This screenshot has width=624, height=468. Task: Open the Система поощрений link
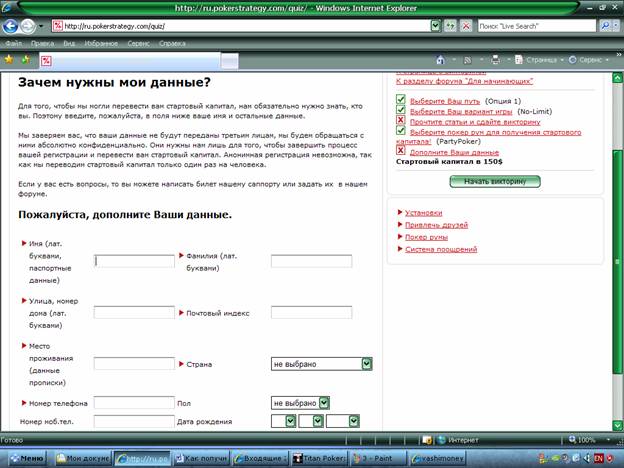(441, 250)
